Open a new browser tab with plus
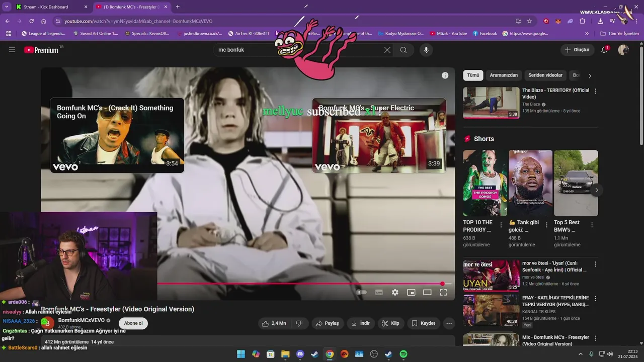 tap(178, 7)
